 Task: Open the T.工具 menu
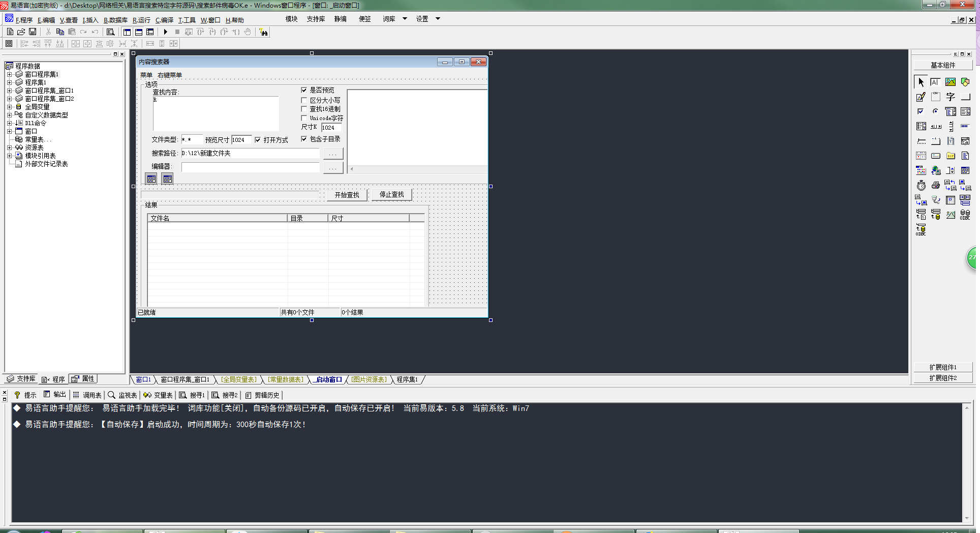pyautogui.click(x=187, y=20)
